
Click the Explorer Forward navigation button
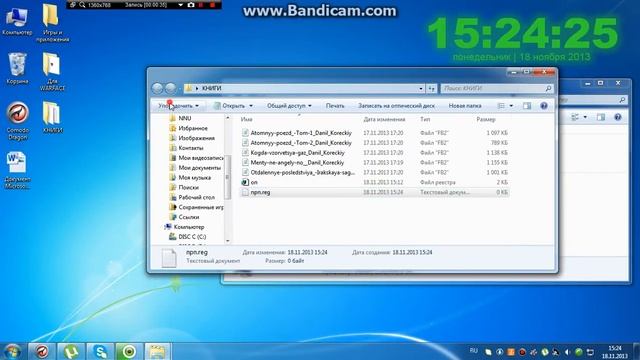click(x=171, y=88)
